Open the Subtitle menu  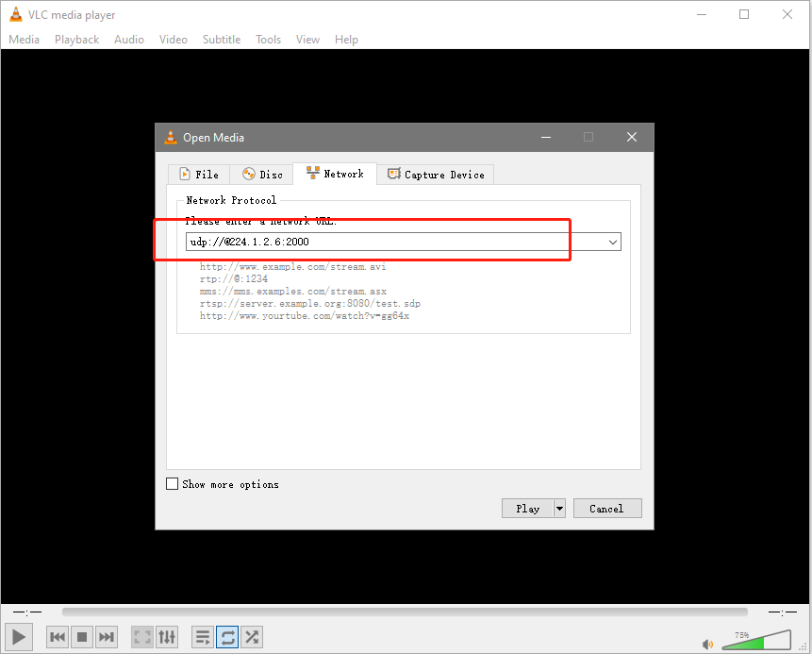point(222,40)
